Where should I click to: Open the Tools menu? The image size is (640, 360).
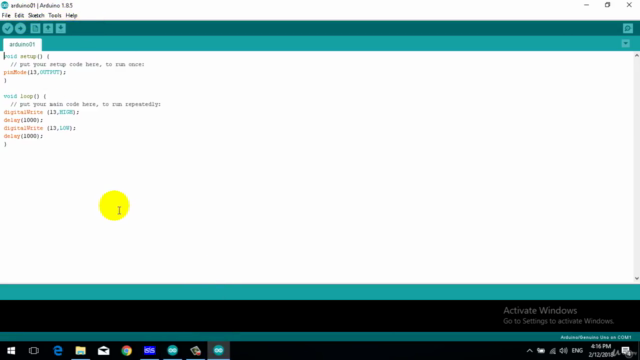[55, 16]
